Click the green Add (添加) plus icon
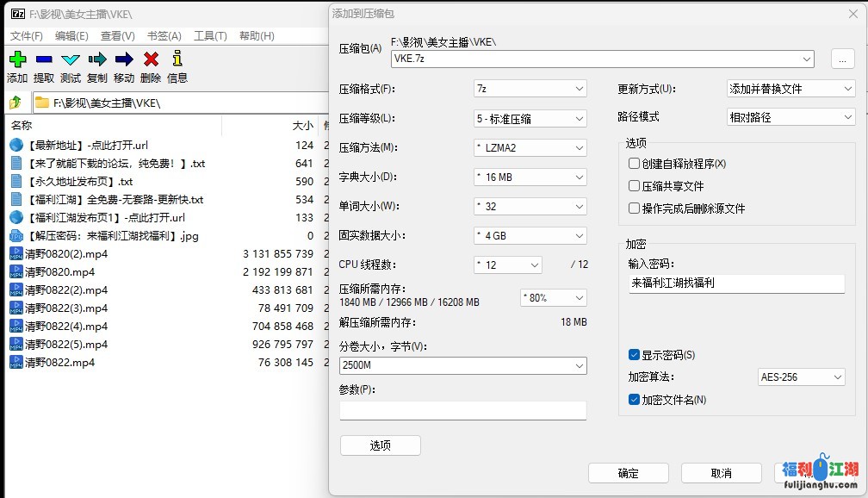 17,59
